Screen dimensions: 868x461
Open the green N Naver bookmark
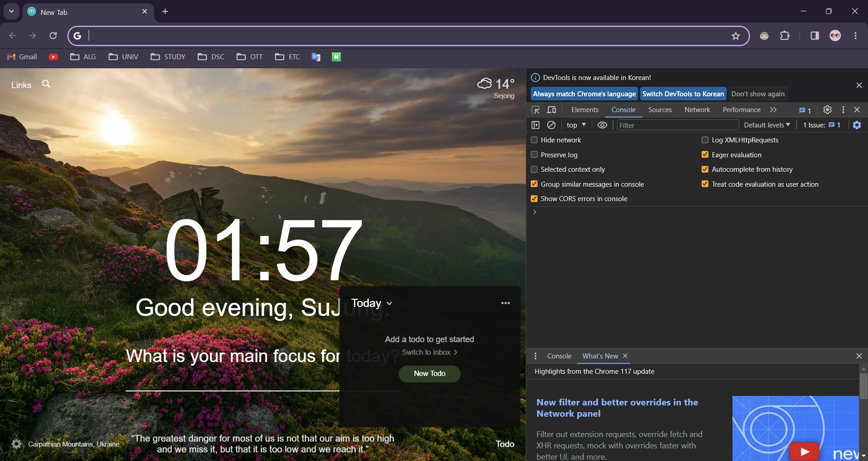point(336,57)
